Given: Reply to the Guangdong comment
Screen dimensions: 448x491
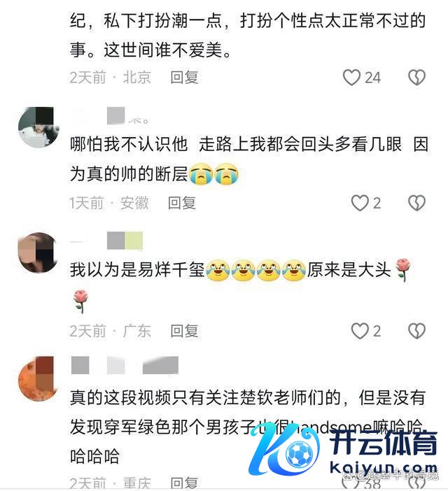Looking at the screenshot, I should tap(184, 331).
